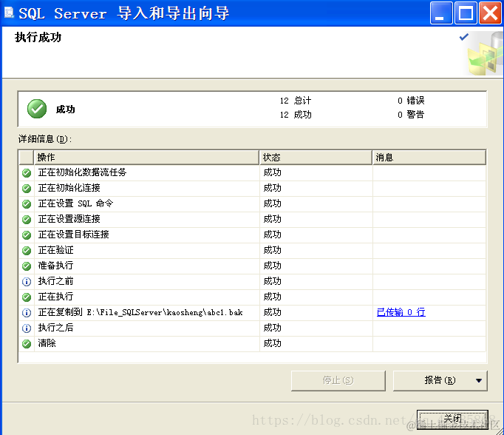Screen dimensions: 504x435
Task: Click the green check icon beside 正在验证
Action: (27, 250)
